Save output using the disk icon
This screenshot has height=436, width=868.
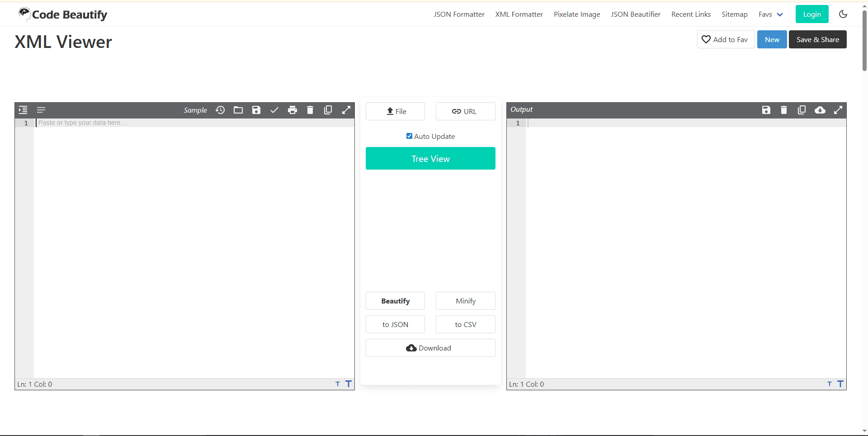point(766,110)
